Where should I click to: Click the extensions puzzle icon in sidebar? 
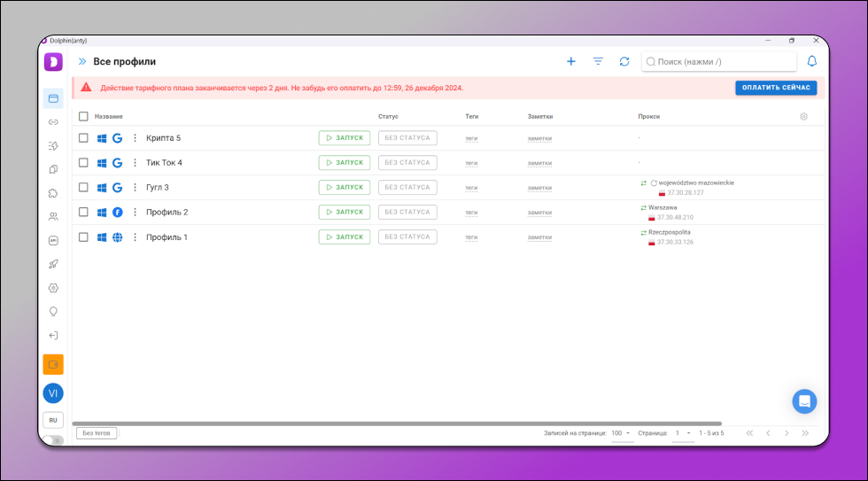53,192
